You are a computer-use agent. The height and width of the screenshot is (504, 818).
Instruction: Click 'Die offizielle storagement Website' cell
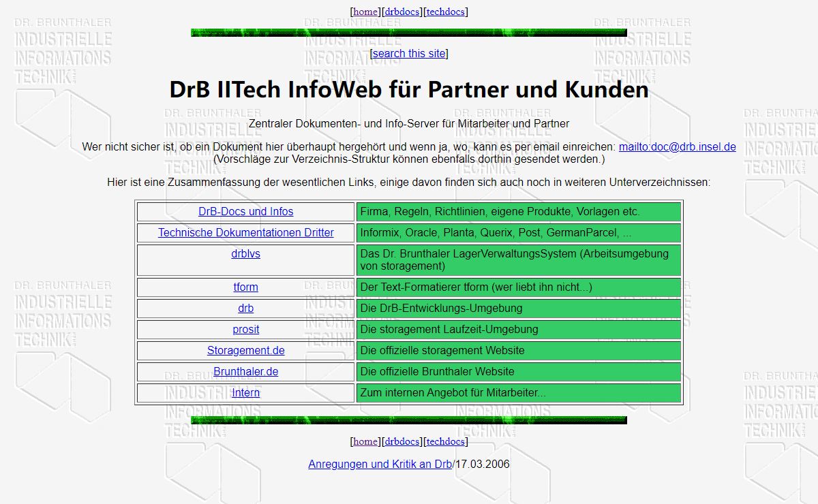point(519,351)
